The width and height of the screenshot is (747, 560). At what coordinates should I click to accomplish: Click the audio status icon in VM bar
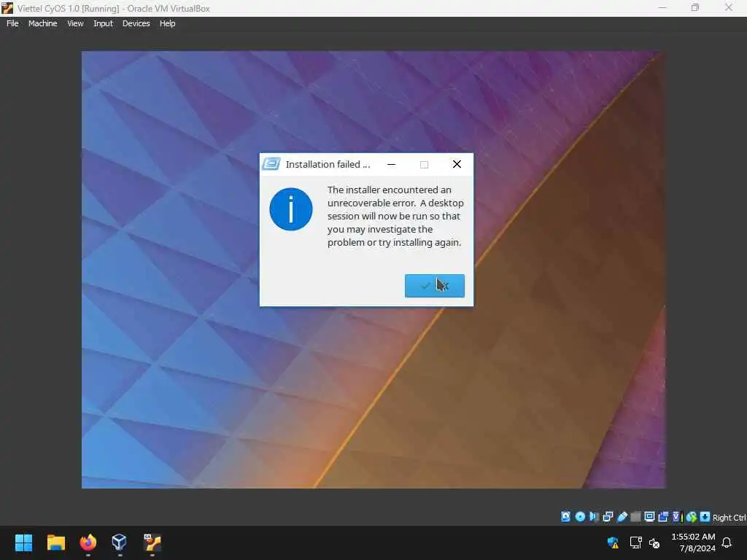(x=594, y=517)
